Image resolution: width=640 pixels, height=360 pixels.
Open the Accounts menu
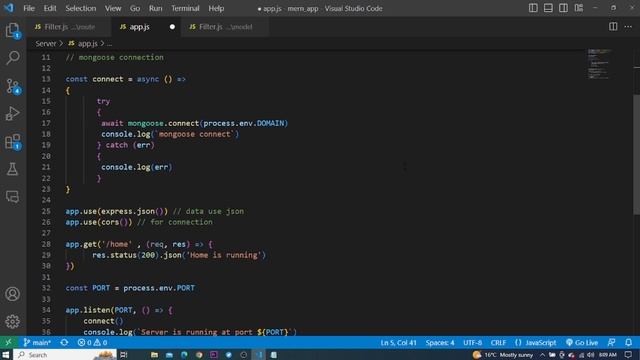(12, 294)
